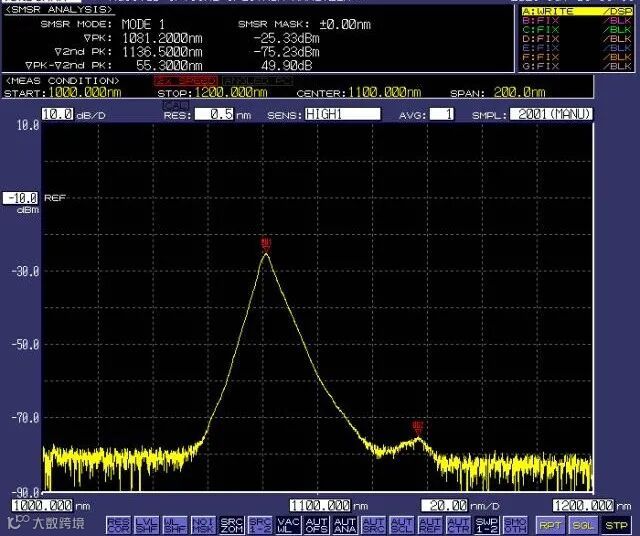
Task: Click the AVG 1 averaging field
Action: point(442,114)
